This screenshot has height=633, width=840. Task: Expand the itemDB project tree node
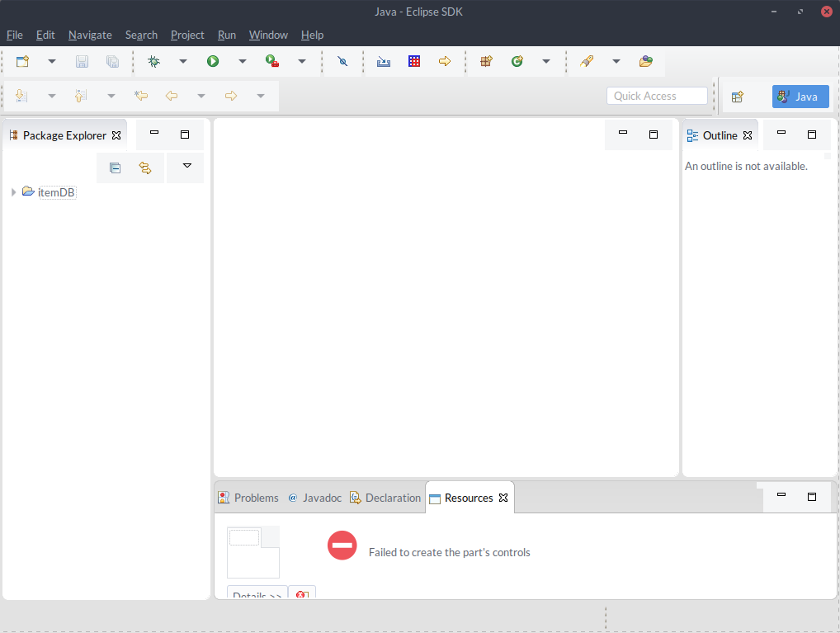(x=13, y=192)
